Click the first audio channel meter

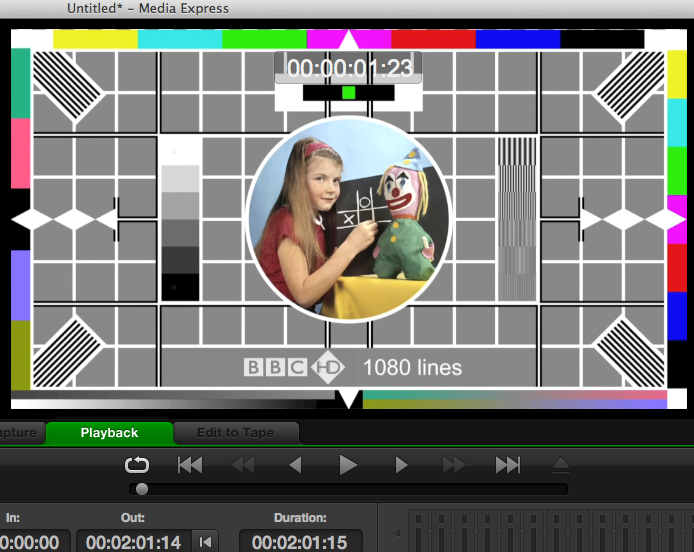pos(419,531)
